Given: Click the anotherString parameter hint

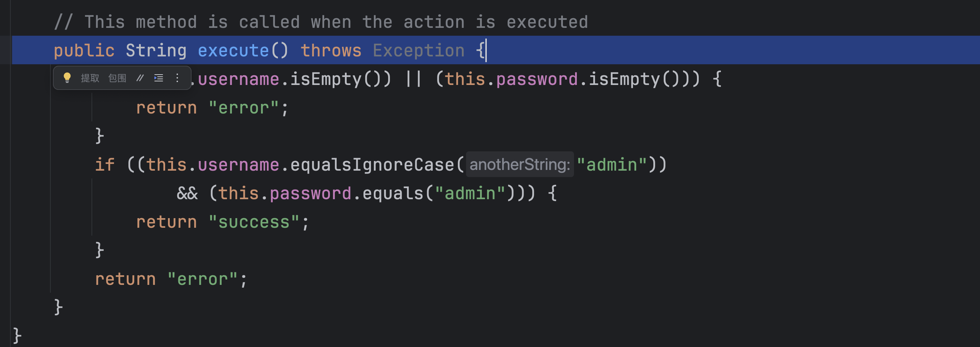Looking at the screenshot, I should (520, 164).
